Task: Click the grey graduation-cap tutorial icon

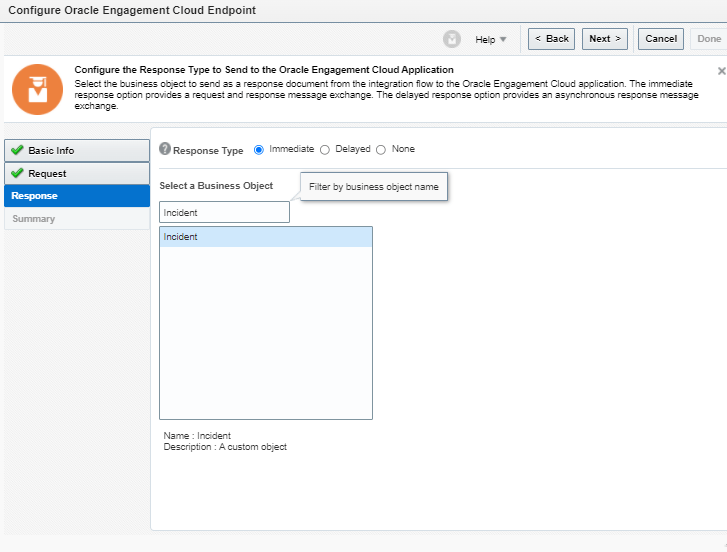Action: tap(452, 39)
